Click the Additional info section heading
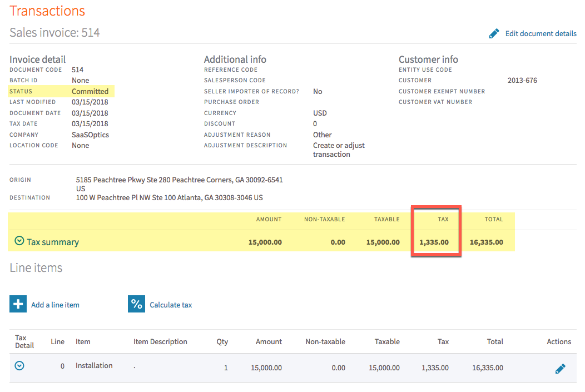The width and height of the screenshot is (585, 392). 235,59
